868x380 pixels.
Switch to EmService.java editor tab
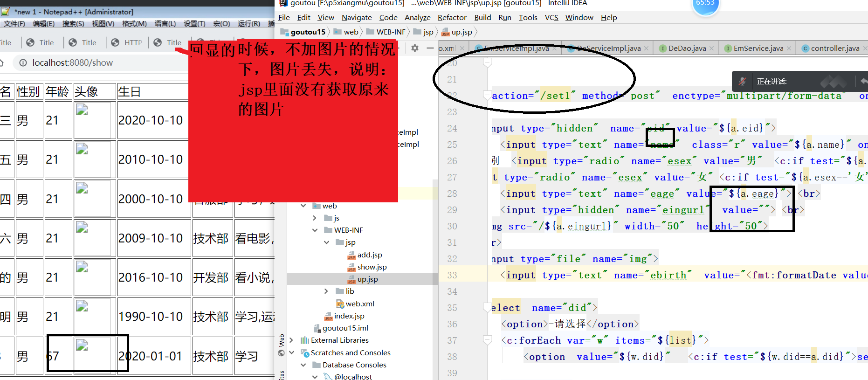coord(758,48)
